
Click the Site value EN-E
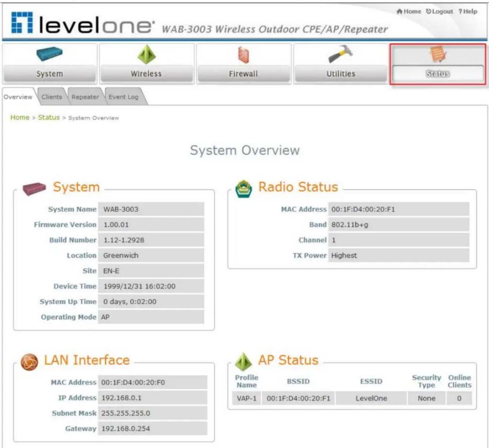(151, 271)
